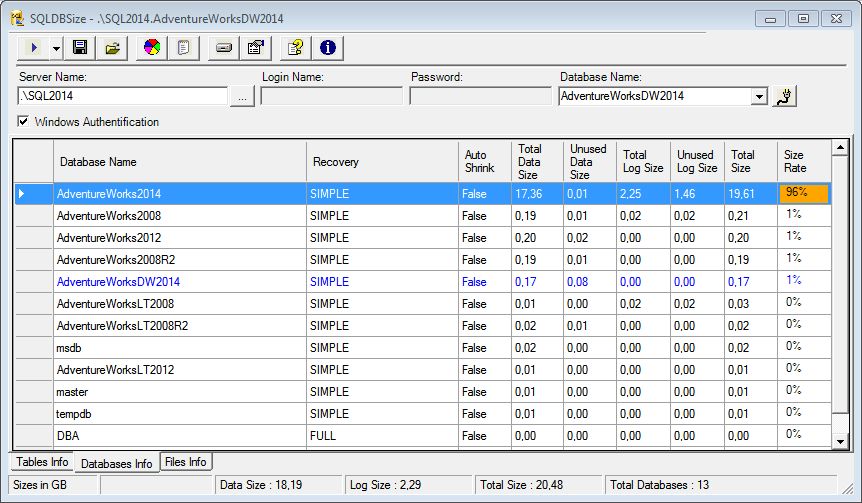Sort by the Recovery column header
The height and width of the screenshot is (503, 862).
pos(383,162)
